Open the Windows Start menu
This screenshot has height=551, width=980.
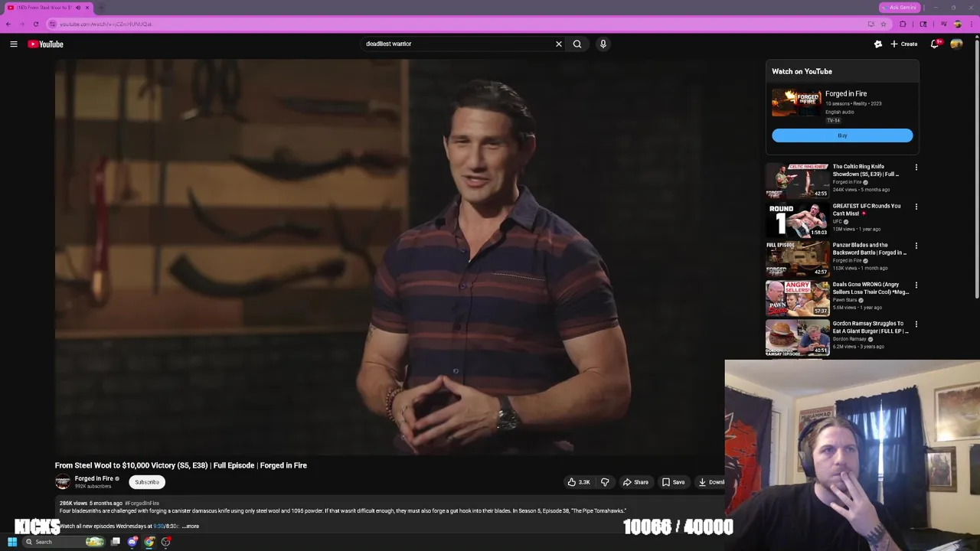coord(11,542)
